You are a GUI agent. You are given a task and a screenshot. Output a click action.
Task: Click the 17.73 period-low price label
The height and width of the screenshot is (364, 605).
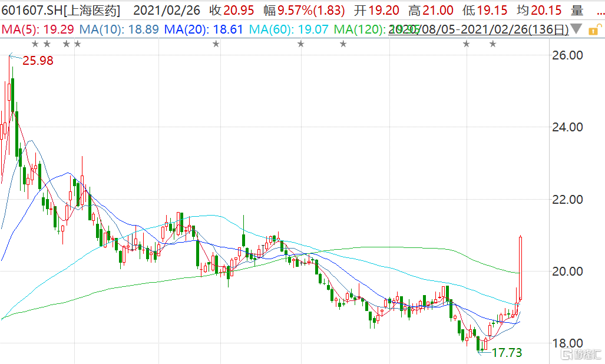coord(507,352)
